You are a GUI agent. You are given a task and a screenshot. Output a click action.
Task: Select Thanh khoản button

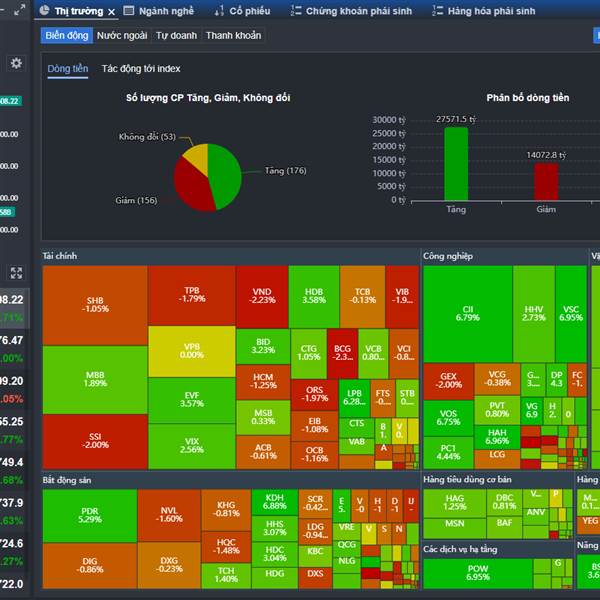pyautogui.click(x=233, y=36)
